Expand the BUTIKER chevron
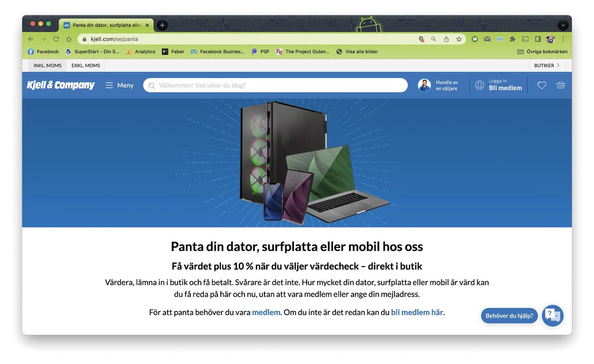This screenshot has width=594, height=364. (558, 65)
